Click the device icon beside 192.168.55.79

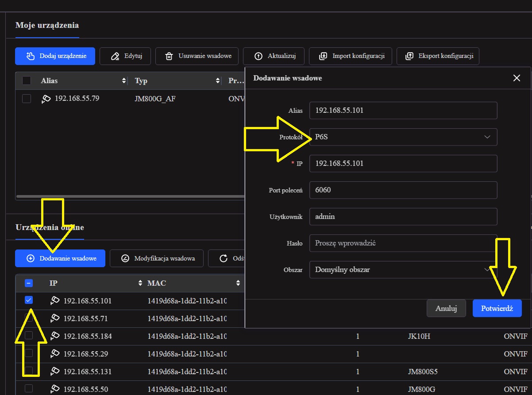tap(46, 99)
